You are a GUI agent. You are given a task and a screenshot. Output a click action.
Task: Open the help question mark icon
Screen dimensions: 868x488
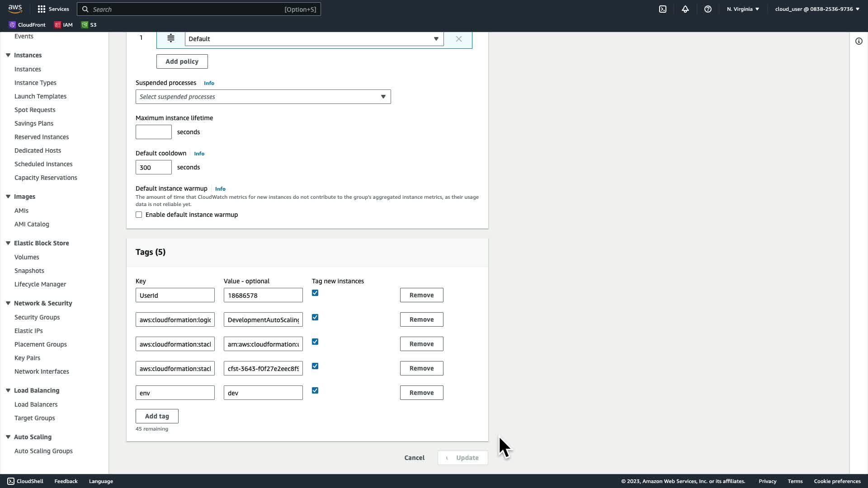tap(708, 9)
